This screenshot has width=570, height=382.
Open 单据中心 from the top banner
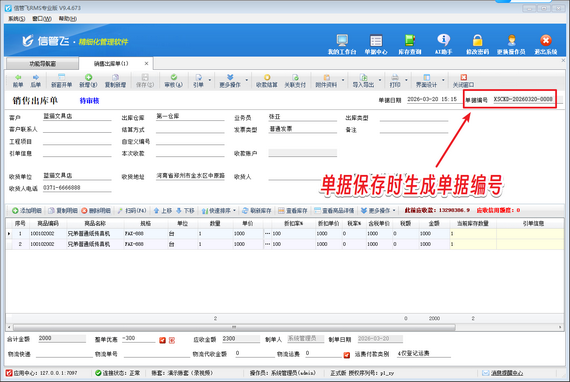tap(376, 44)
